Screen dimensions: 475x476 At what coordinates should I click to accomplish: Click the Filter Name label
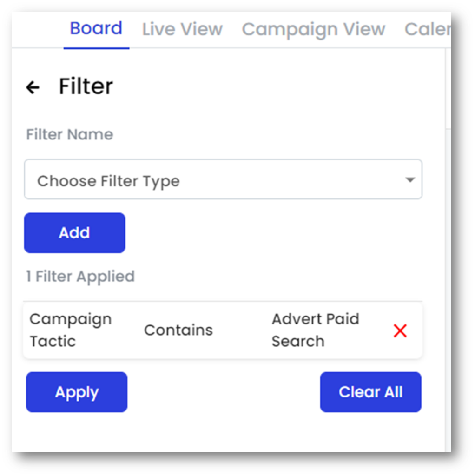(x=70, y=135)
